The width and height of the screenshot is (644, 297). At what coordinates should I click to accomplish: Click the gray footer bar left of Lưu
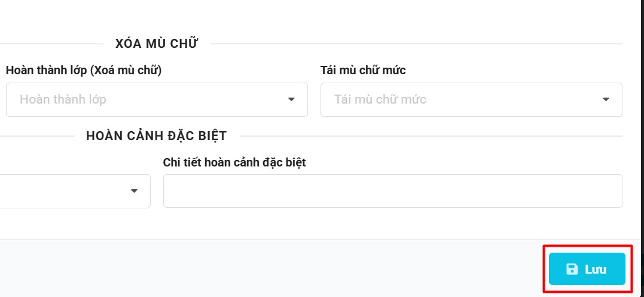coord(269,268)
